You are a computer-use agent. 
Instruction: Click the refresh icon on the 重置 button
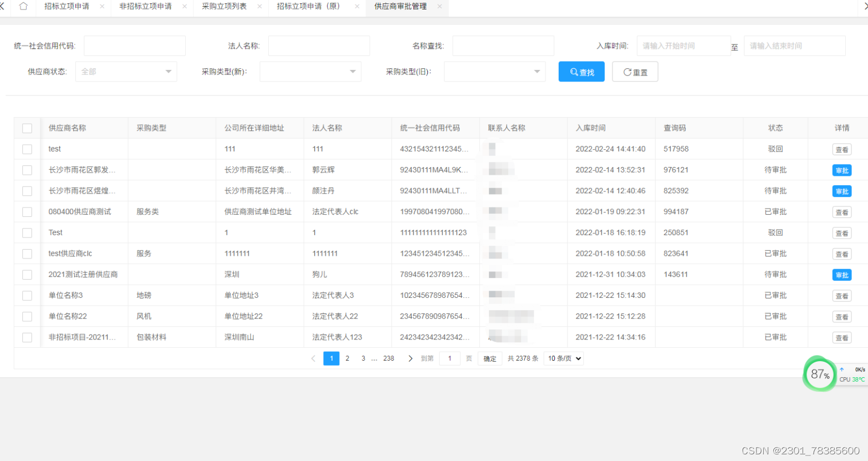627,71
